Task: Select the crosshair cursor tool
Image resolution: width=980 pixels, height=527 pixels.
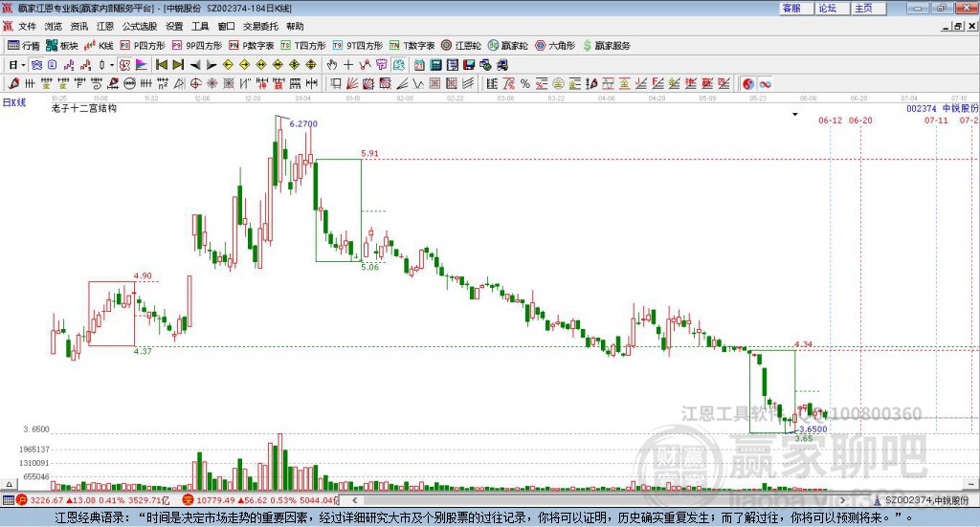Action: [348, 65]
